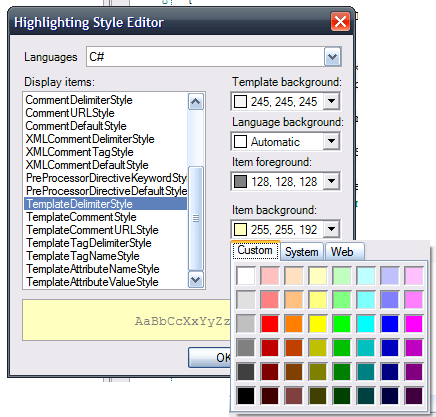
Task: Open the Item background color dropdown arrow
Action: 331,229
